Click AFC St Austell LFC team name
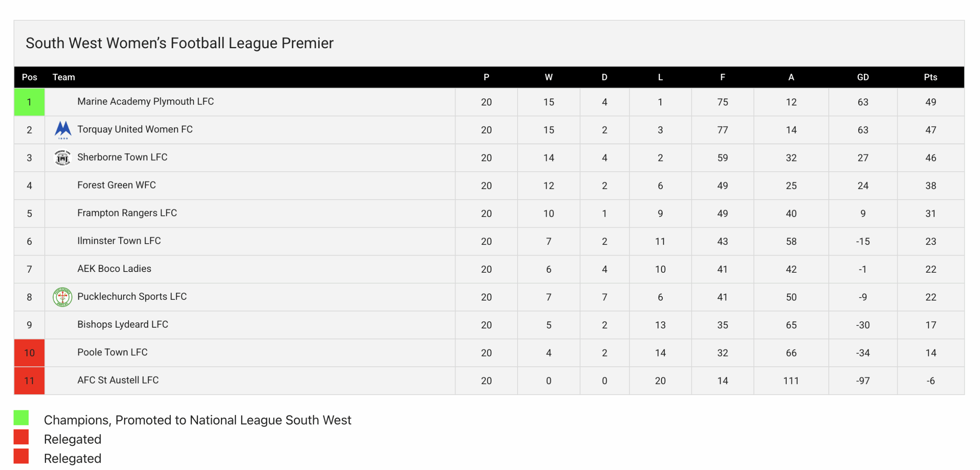 118,380
